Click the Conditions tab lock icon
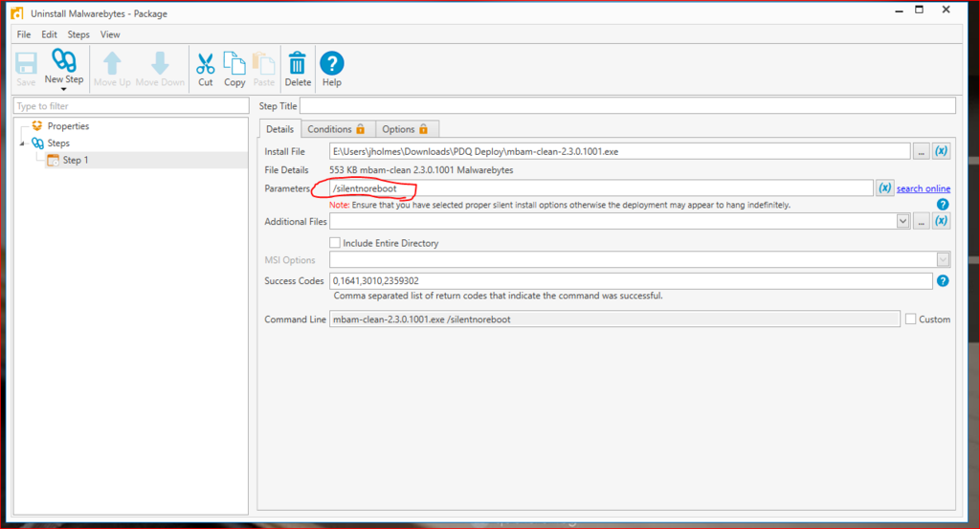The height and width of the screenshot is (529, 980). (361, 128)
